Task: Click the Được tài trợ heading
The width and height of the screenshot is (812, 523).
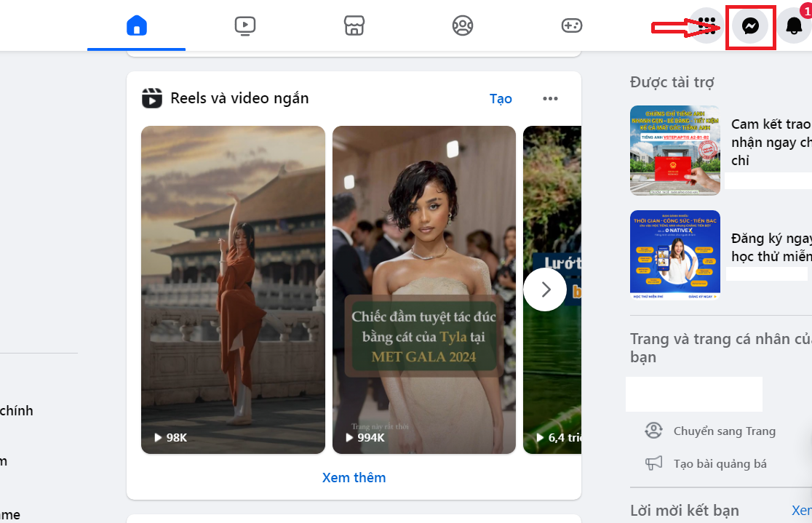Action: coord(672,81)
